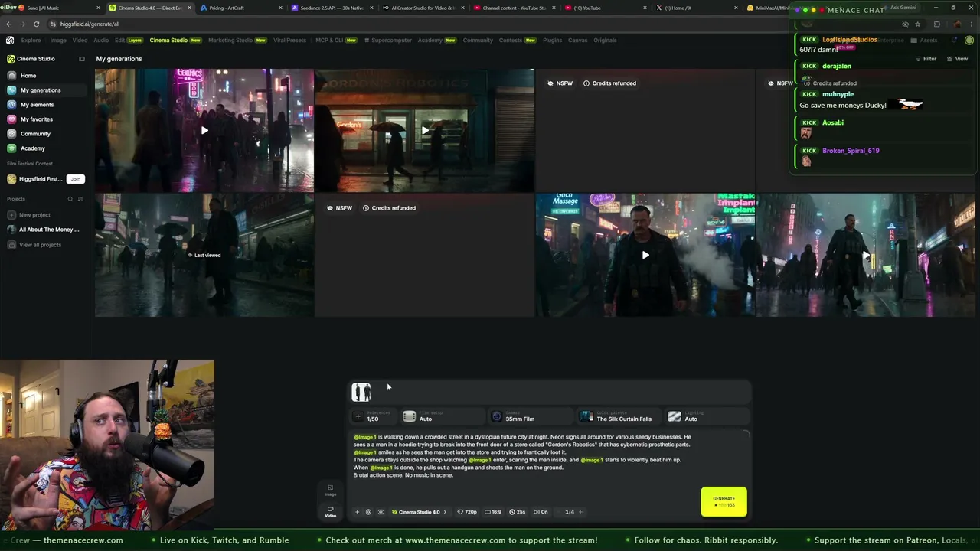Screen dimensions: 980x551
Task: Click the @ mention icon
Action: tap(368, 512)
